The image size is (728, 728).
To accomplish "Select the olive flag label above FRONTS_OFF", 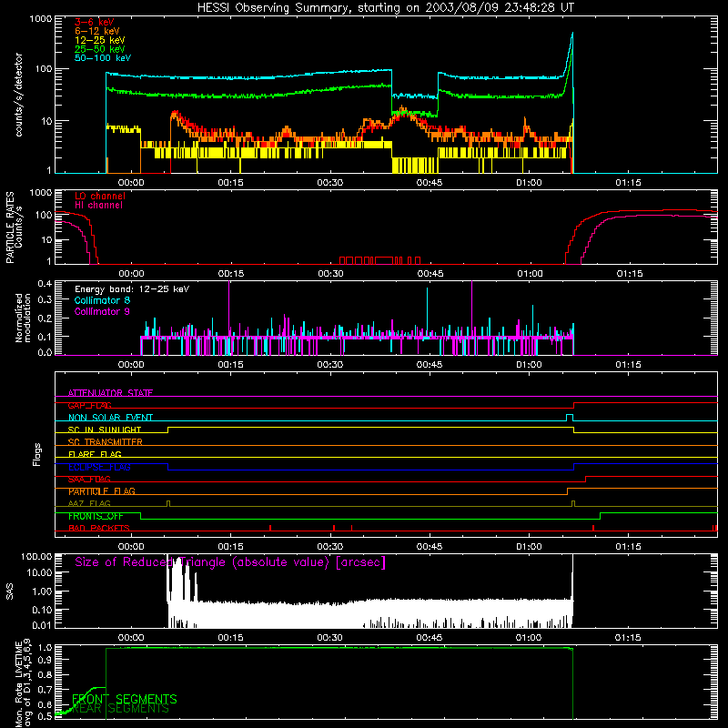I will click(89, 504).
